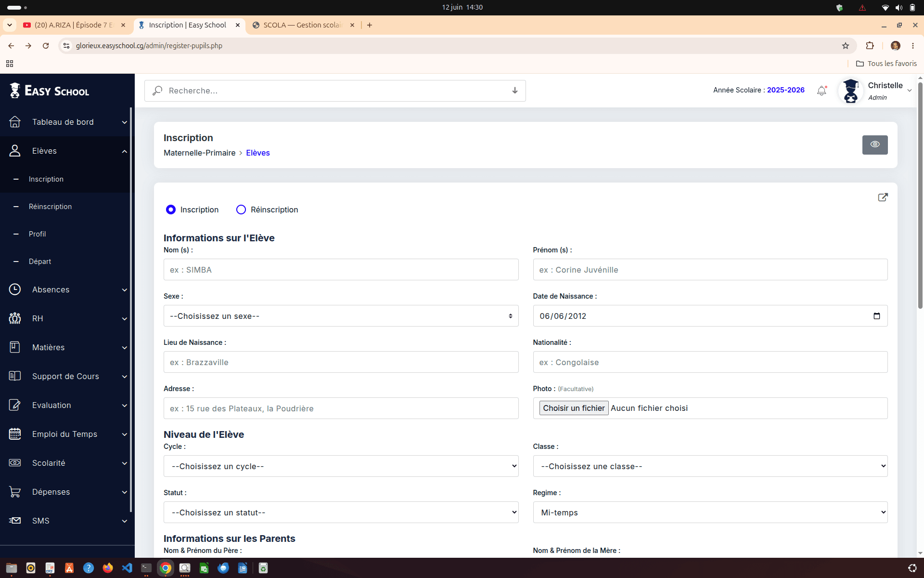Click the search magnifier icon
Screen dimensions: 924x578
pos(157,91)
